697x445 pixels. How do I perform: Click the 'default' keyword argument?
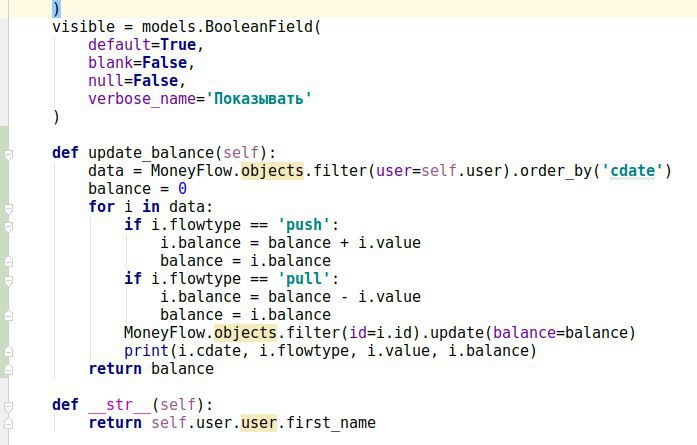[x=119, y=44]
